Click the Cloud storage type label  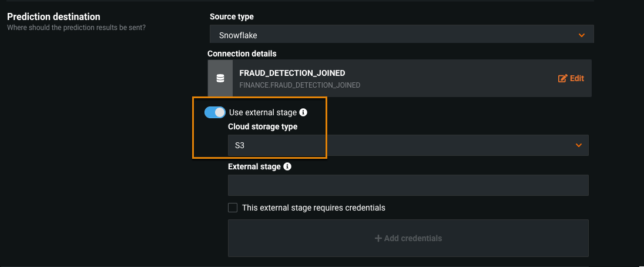tap(263, 126)
